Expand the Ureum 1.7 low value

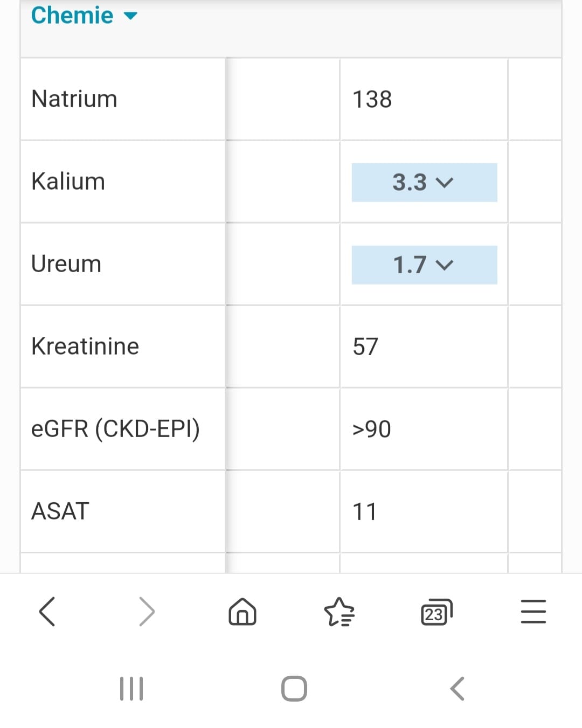coord(424,265)
